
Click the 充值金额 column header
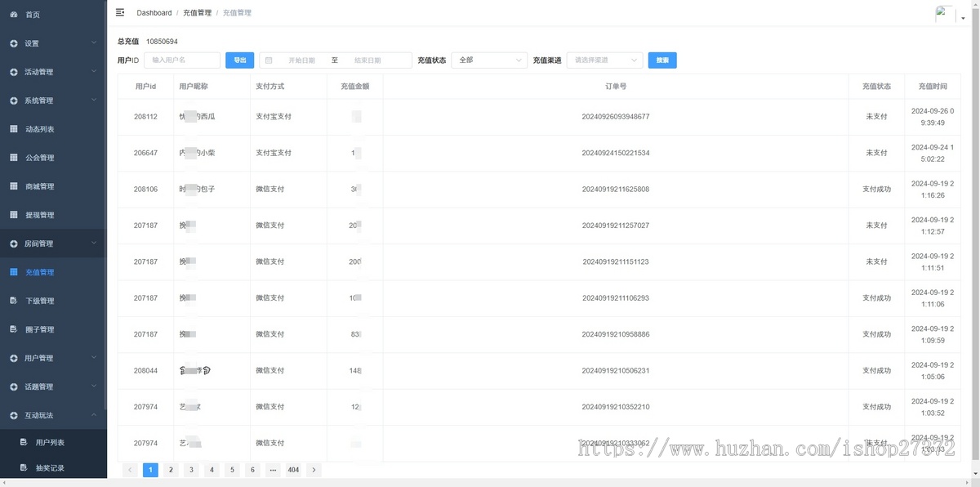point(355,86)
